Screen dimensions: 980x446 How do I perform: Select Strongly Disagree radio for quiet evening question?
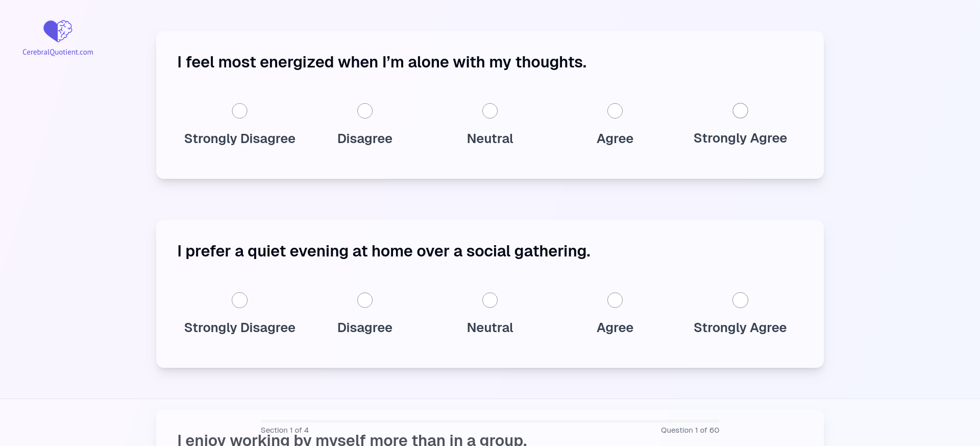(239, 300)
